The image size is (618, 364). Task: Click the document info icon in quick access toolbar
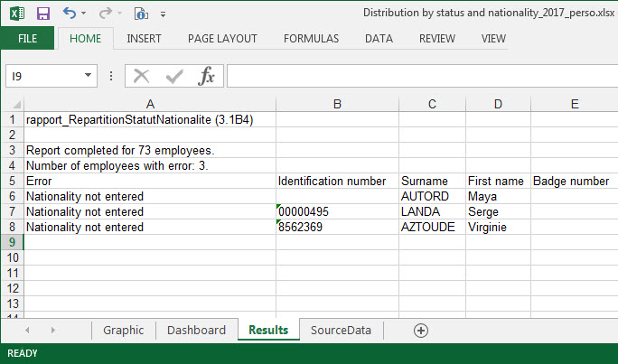tap(140, 14)
